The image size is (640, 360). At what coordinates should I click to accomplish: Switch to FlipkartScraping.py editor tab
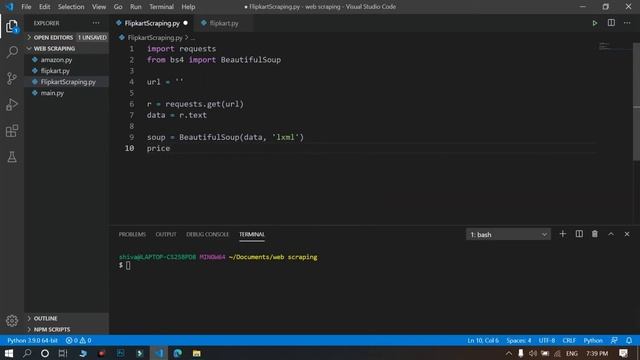(x=152, y=23)
